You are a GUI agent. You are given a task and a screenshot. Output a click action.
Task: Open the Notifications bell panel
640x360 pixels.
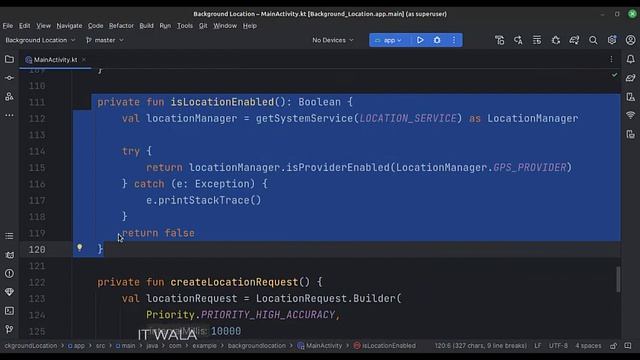pos(630,59)
